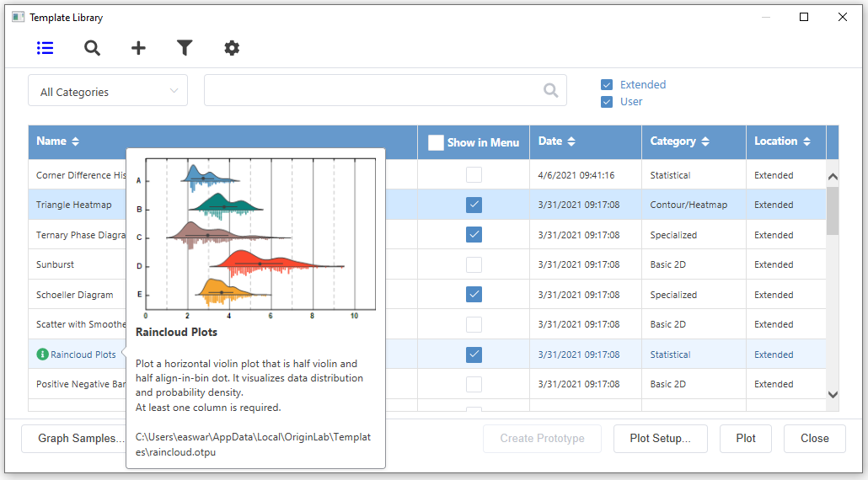Image resolution: width=868 pixels, height=480 pixels.
Task: Tick the Show in Menu header checkbox
Action: point(436,142)
